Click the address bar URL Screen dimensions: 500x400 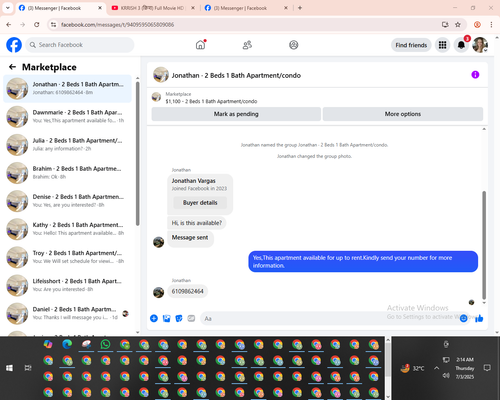point(117,25)
